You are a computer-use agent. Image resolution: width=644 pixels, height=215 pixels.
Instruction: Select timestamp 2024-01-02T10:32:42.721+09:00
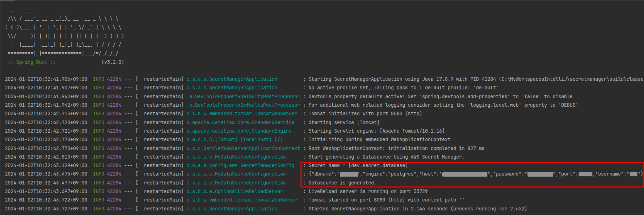46,131
